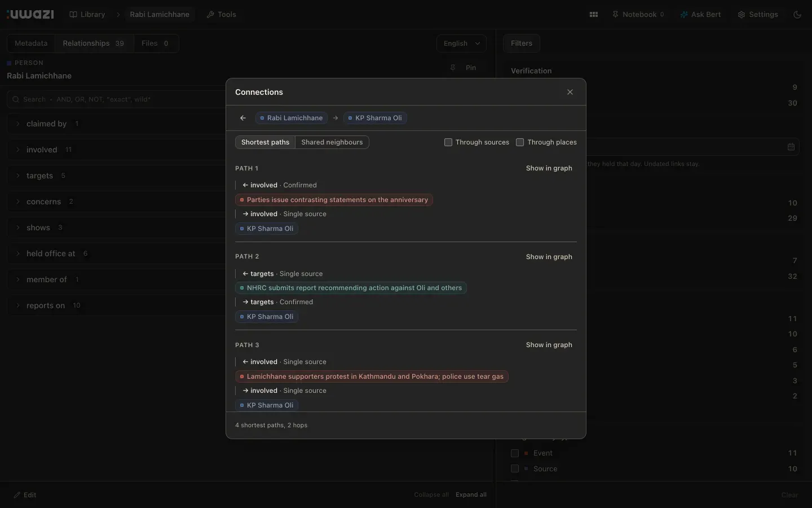This screenshot has width=812, height=508.
Task: Click the Rabi Lamichhane chip in dialog header
Action: [292, 118]
